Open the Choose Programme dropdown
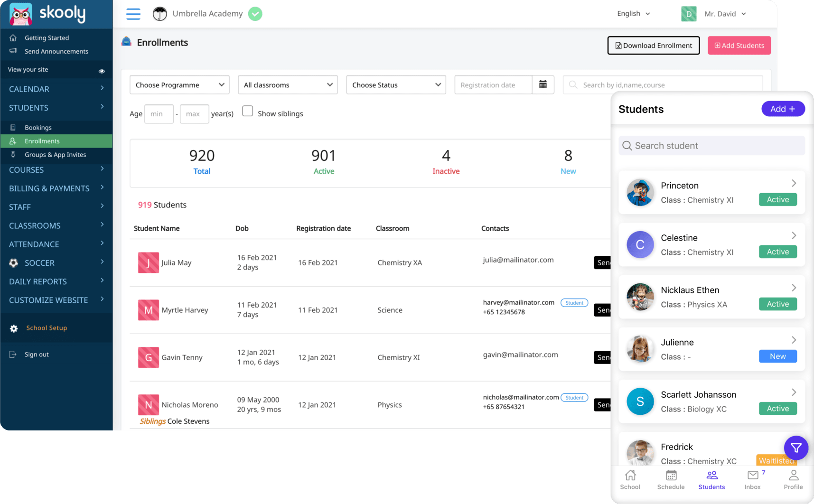 click(179, 84)
